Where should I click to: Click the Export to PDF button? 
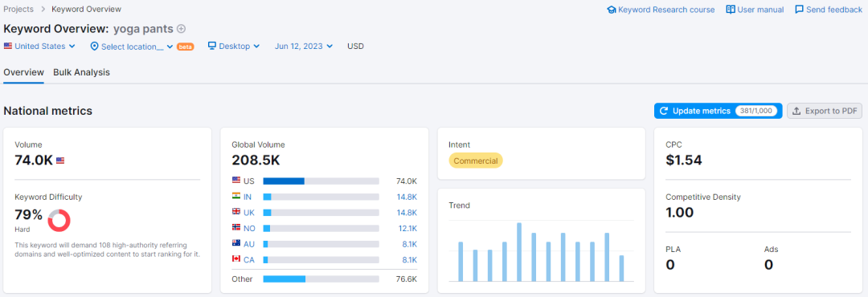point(825,111)
